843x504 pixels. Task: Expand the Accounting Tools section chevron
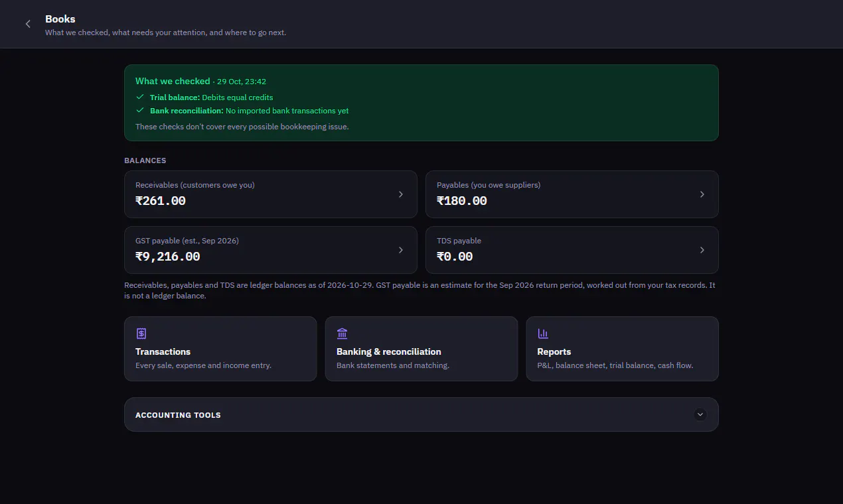click(700, 414)
